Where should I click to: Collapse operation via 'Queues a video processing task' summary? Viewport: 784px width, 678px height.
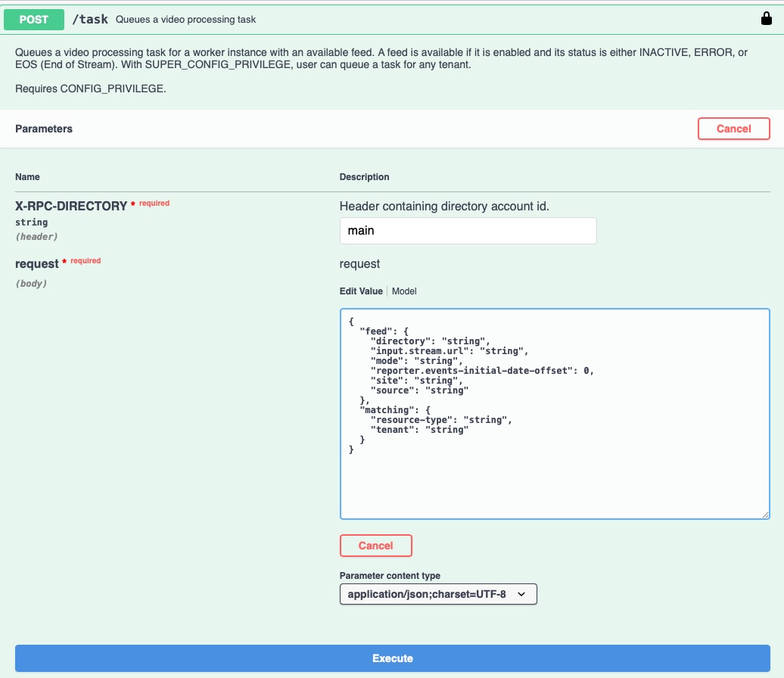pos(185,20)
